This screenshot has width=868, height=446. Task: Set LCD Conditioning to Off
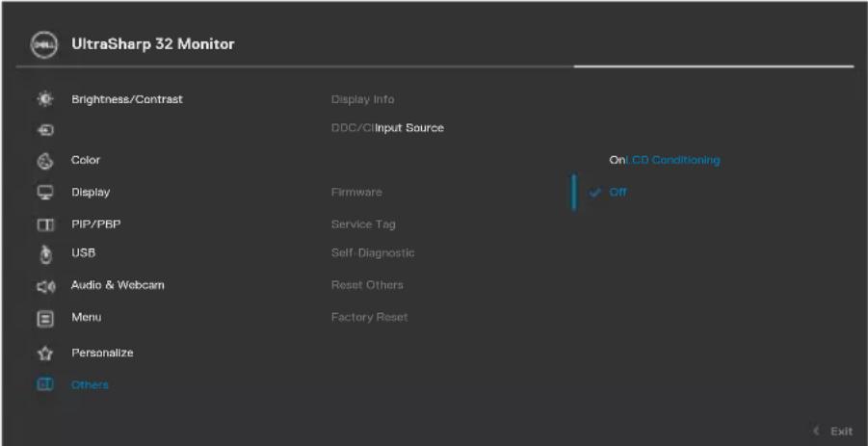tap(618, 192)
